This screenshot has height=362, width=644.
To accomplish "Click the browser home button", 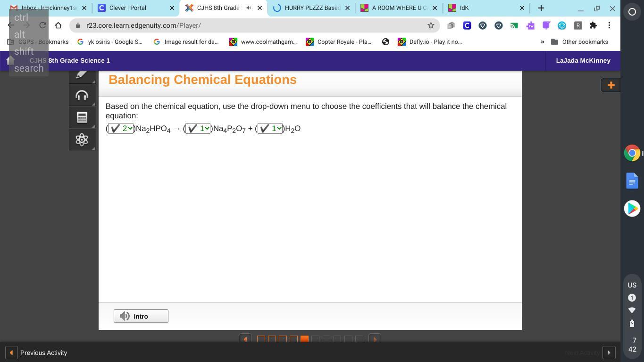I will tap(58, 25).
